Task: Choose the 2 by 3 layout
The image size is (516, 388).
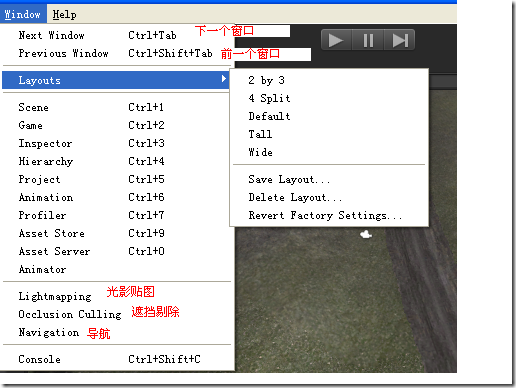Action: coord(329,80)
